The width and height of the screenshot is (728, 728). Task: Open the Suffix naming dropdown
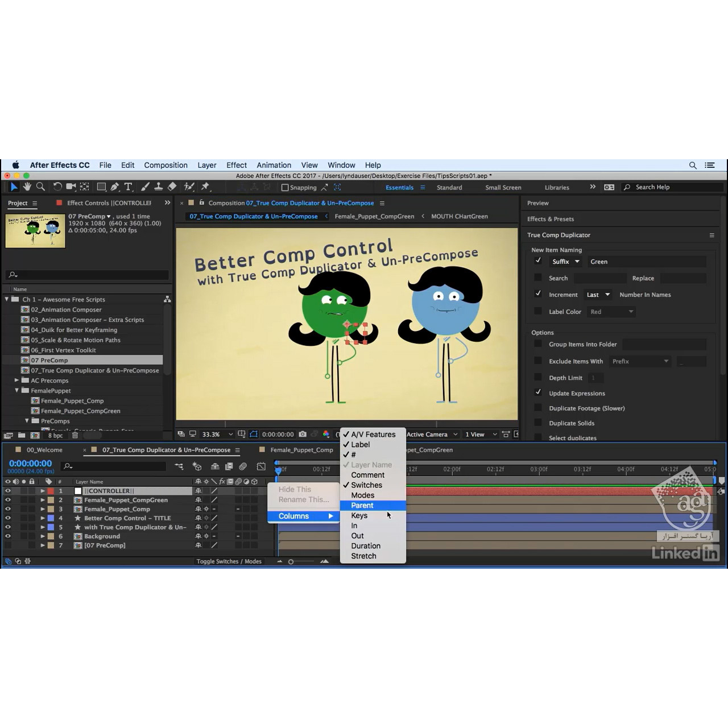(x=566, y=262)
